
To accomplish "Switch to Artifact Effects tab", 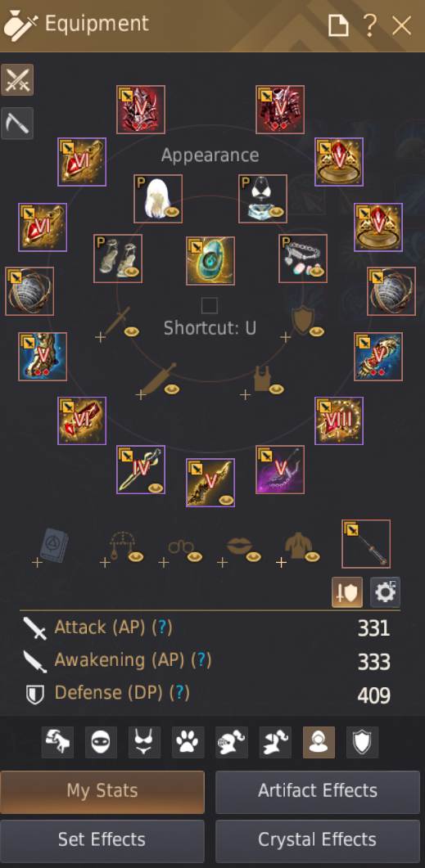I will pos(318,792).
